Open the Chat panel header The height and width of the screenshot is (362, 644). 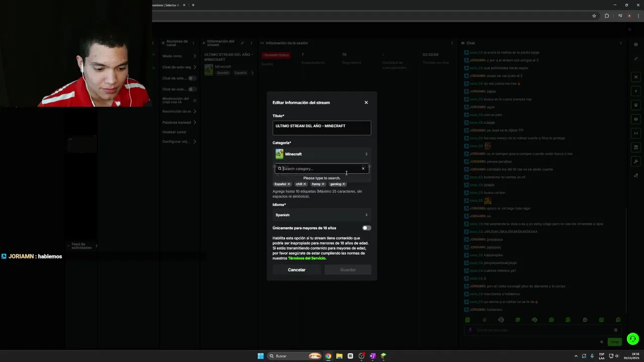(470, 43)
